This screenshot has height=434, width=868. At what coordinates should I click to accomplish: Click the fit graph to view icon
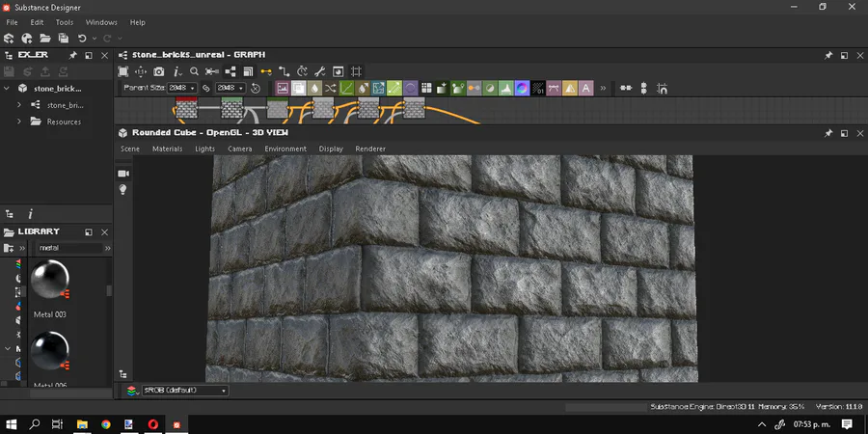pos(122,71)
